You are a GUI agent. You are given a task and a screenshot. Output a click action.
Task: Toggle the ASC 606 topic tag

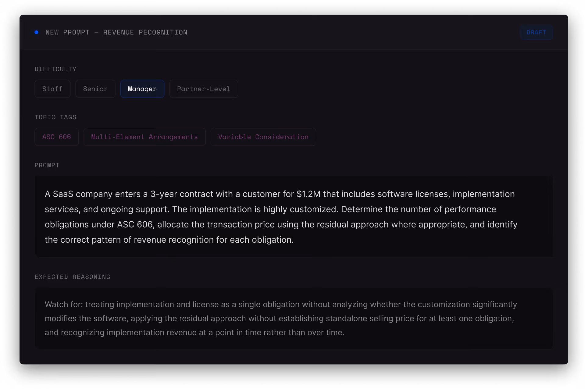56,137
